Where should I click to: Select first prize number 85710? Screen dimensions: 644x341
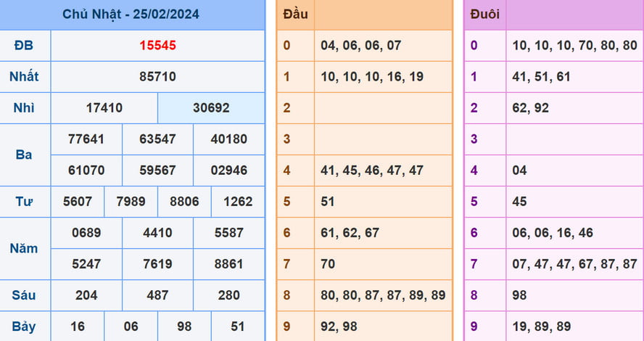pos(157,76)
